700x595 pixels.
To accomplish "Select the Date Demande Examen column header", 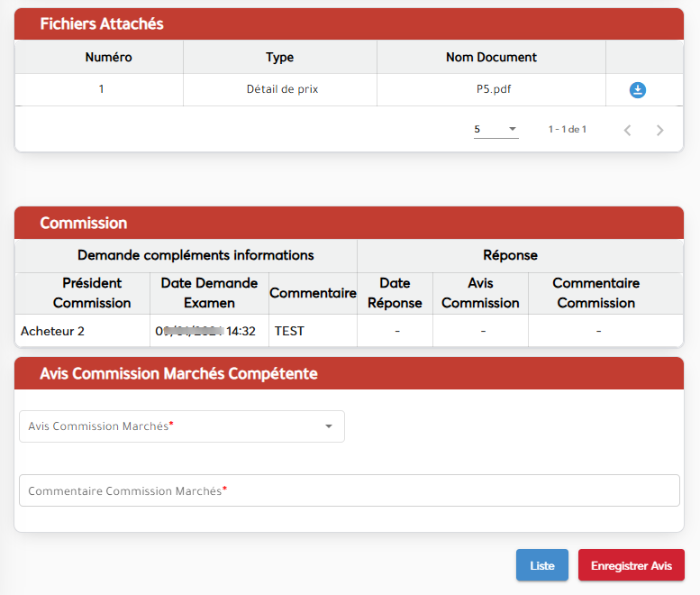I will [209, 293].
